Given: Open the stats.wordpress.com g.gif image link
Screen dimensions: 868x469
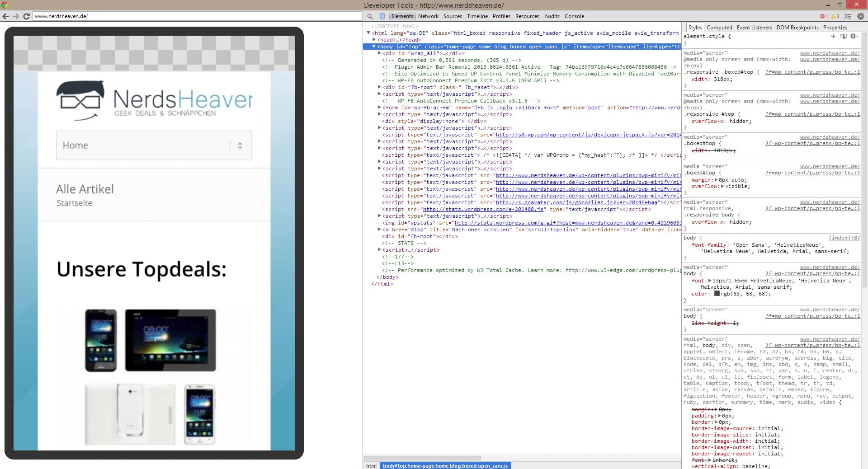Looking at the screenshot, I should point(568,223).
